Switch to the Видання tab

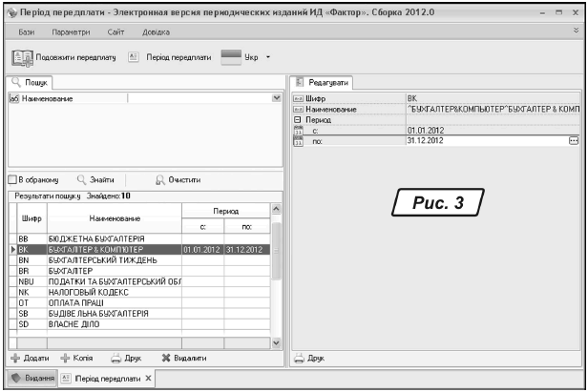coord(31,379)
